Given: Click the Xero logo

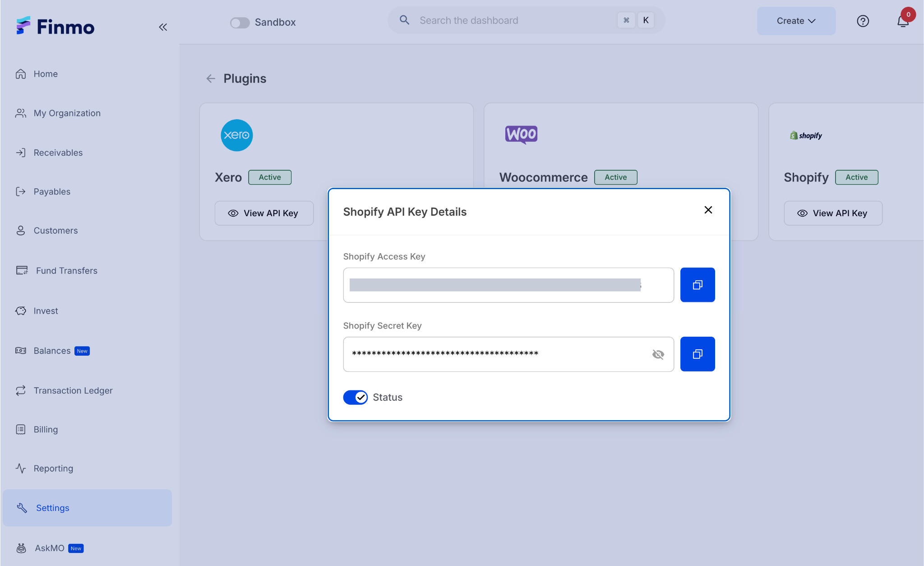Looking at the screenshot, I should 236,135.
